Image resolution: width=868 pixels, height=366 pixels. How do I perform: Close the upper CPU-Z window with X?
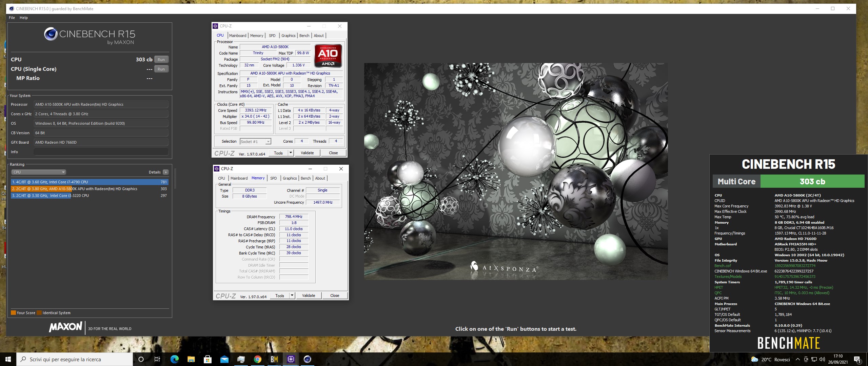339,26
